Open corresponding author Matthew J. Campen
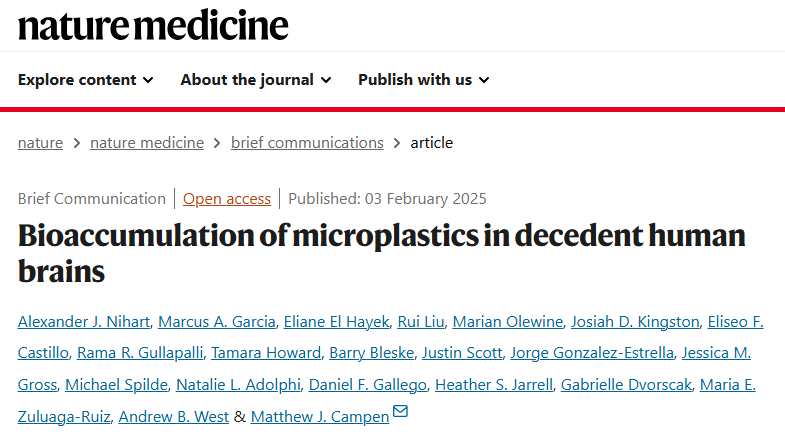 [x=320, y=416]
